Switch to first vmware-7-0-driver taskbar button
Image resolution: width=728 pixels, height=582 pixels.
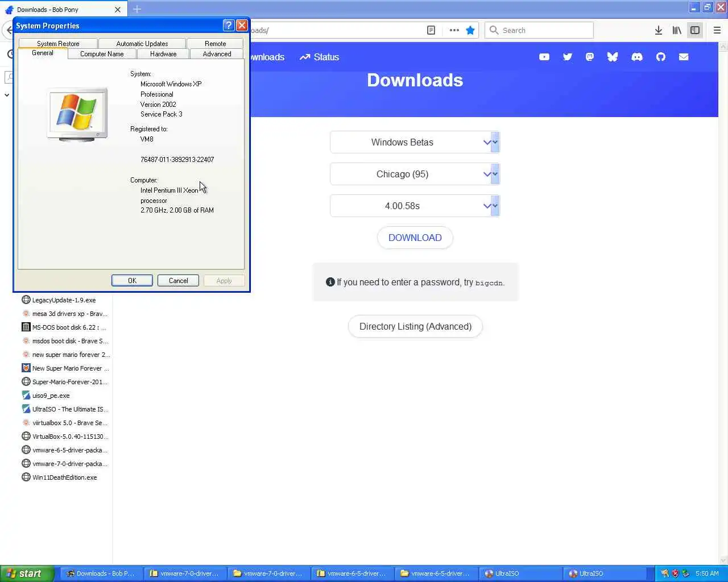(x=184, y=573)
